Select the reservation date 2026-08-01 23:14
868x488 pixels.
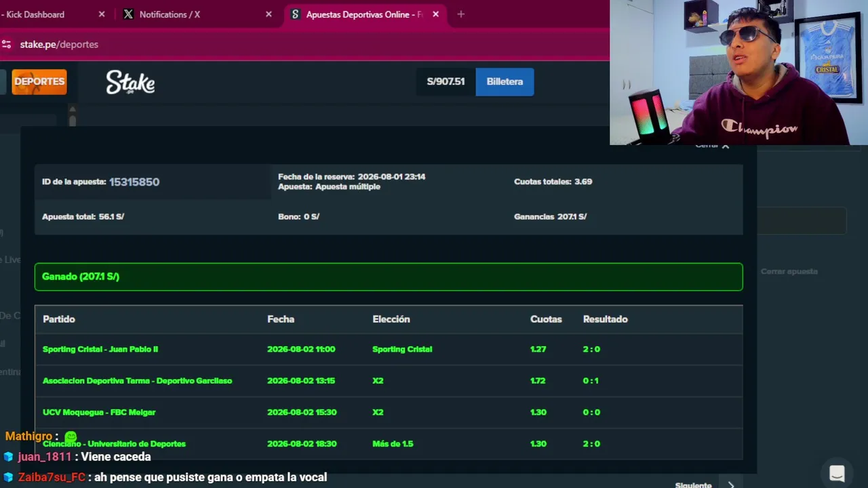391,177
